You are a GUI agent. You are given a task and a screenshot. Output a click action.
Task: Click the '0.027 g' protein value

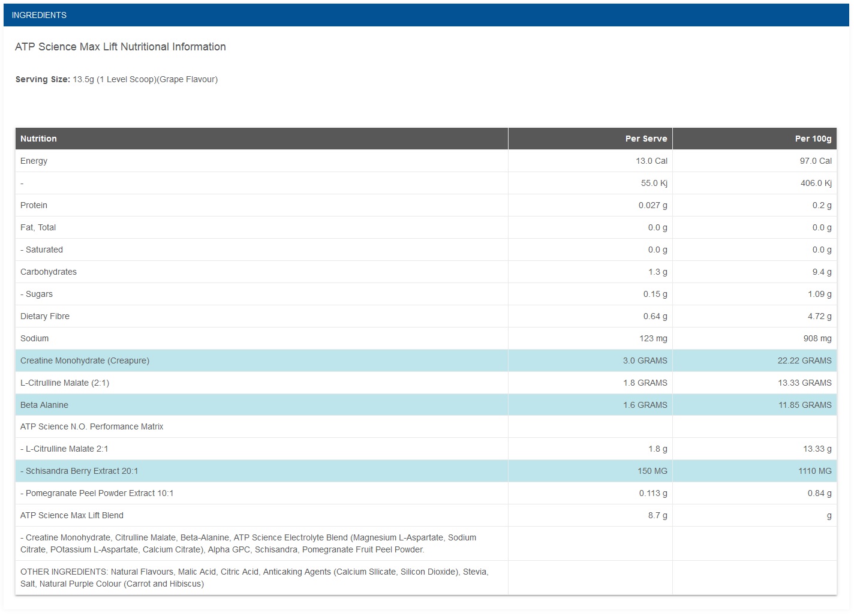tap(653, 205)
